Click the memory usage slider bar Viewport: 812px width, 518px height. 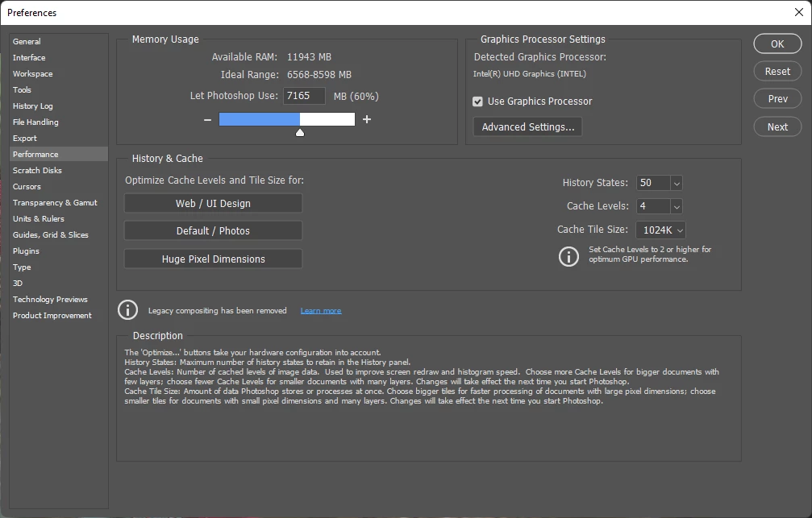(287, 119)
